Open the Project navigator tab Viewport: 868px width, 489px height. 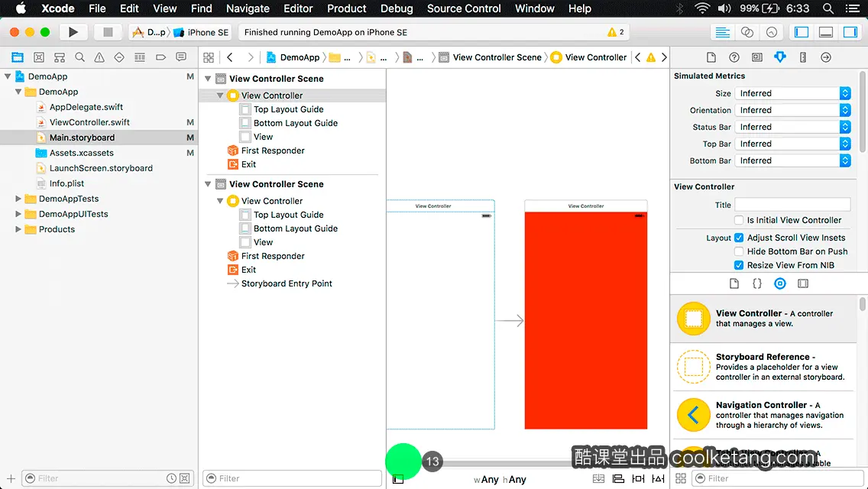[18, 57]
